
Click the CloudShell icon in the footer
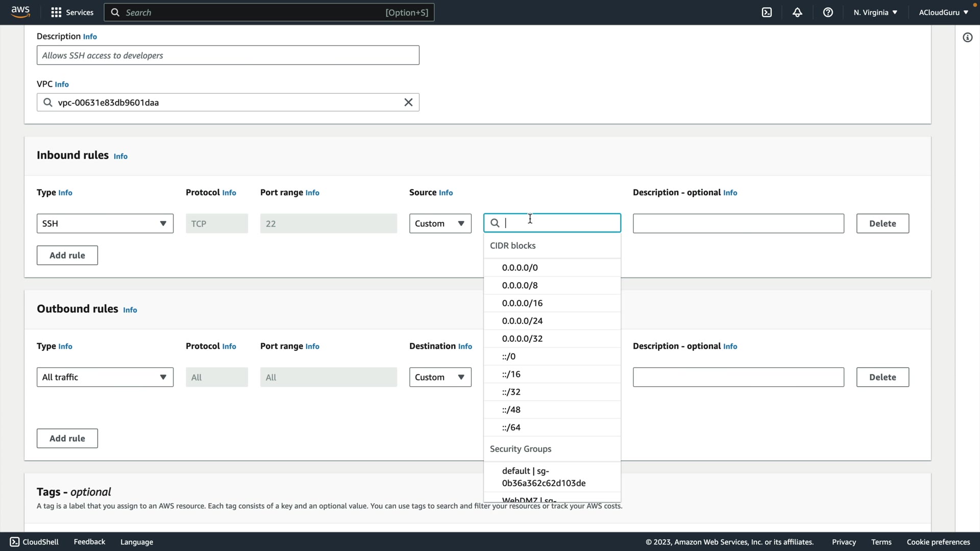[15, 542]
